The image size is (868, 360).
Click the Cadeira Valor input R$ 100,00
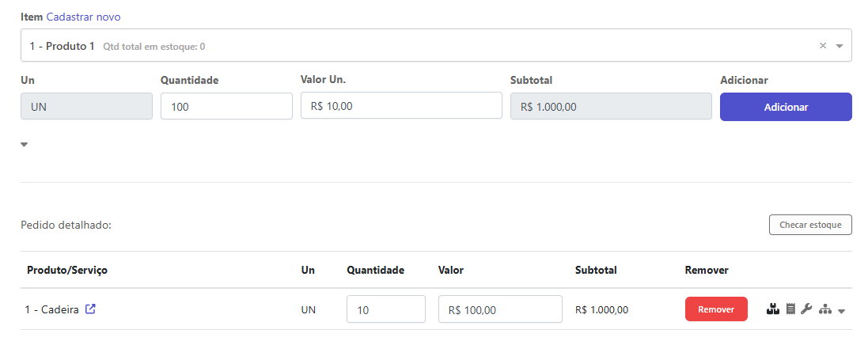point(499,309)
